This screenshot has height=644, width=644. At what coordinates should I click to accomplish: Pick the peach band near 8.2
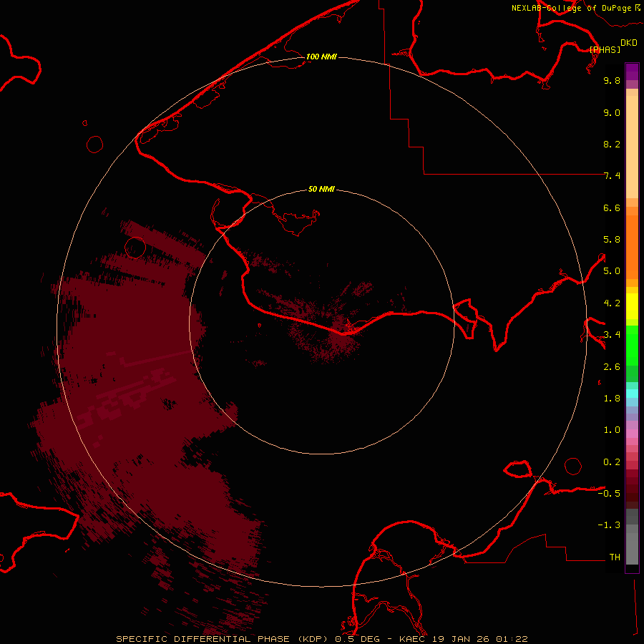click(632, 147)
